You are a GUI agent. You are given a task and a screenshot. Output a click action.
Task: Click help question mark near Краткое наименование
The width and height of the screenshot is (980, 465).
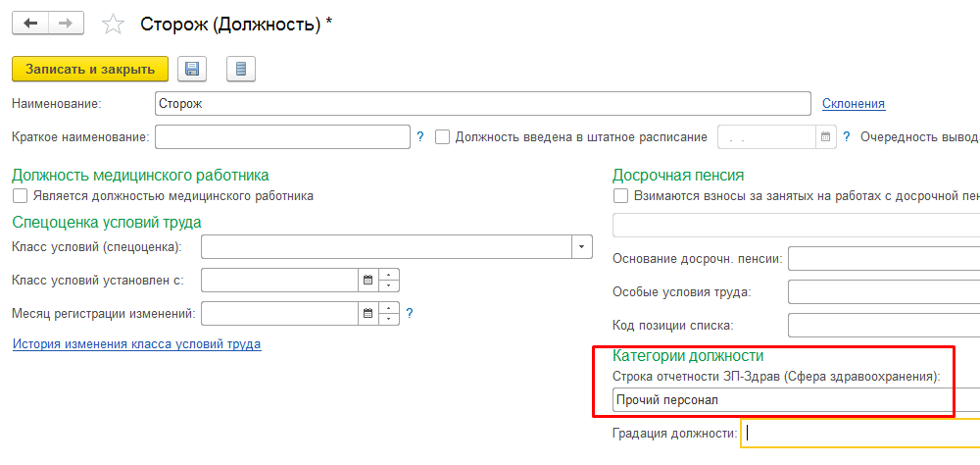[420, 137]
